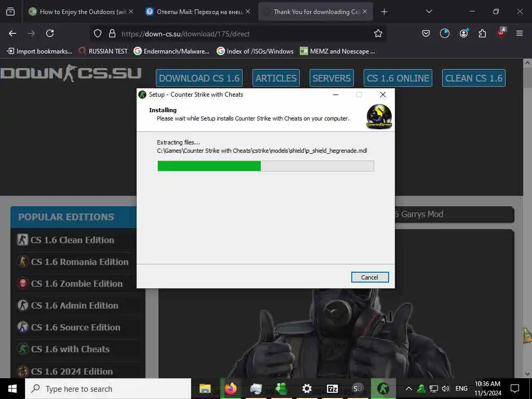Open ARTICLES menu item
Screen dimensions: 532x399
click(x=276, y=78)
